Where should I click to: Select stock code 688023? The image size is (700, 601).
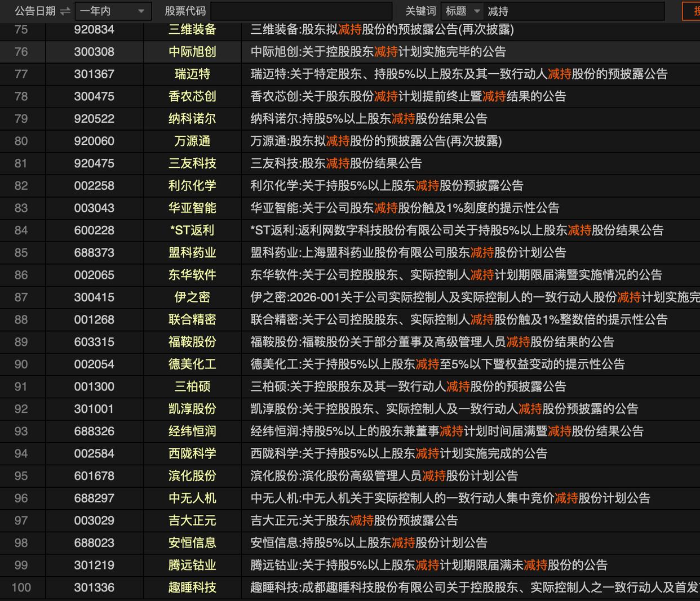[94, 543]
